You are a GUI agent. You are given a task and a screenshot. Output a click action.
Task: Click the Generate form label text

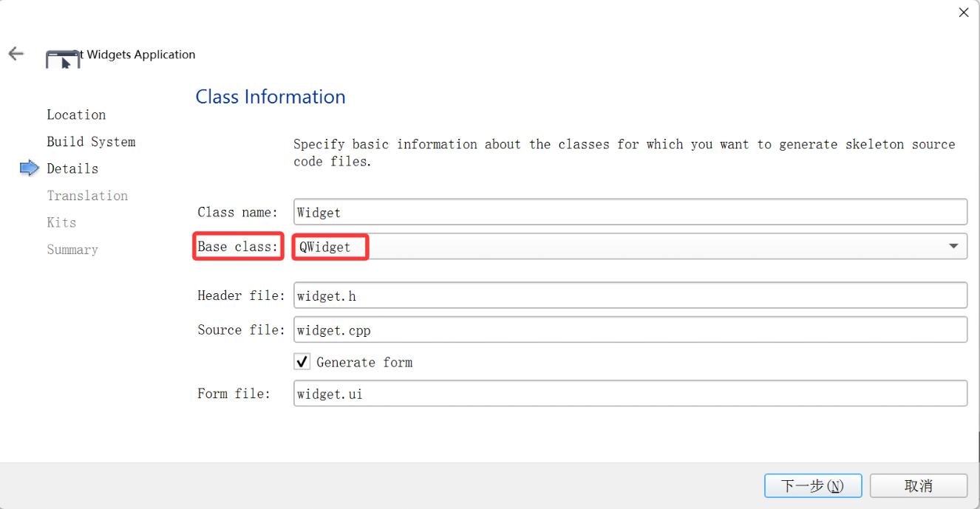[364, 363]
